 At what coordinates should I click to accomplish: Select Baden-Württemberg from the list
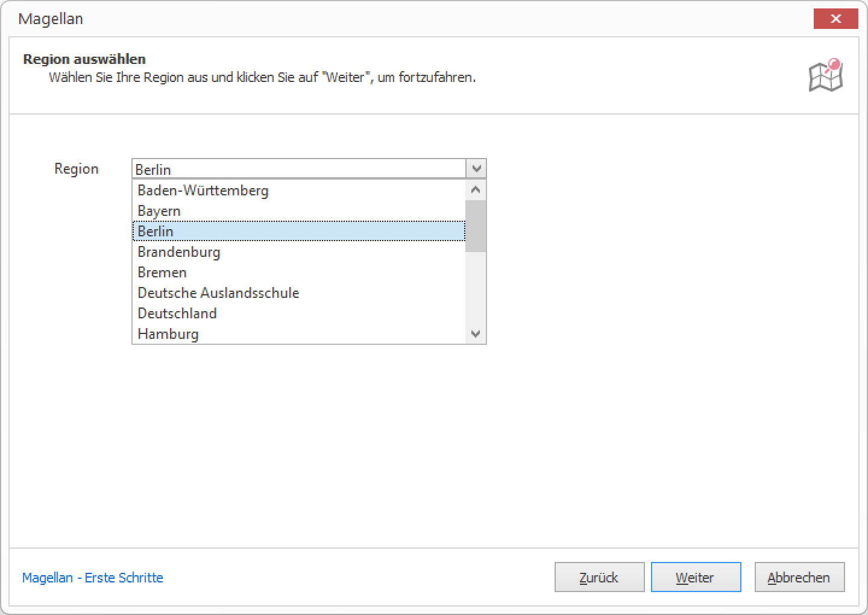click(299, 191)
